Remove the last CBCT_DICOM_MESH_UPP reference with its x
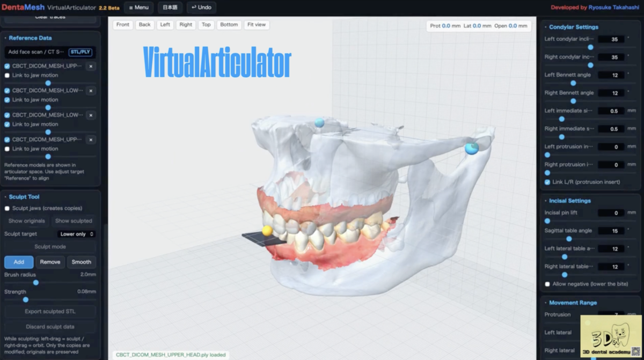 pyautogui.click(x=91, y=139)
